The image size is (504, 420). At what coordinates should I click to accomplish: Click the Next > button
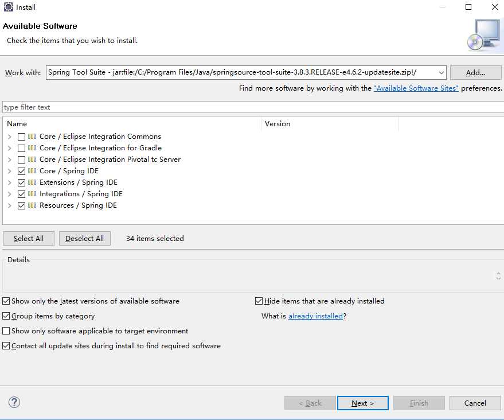click(x=362, y=403)
